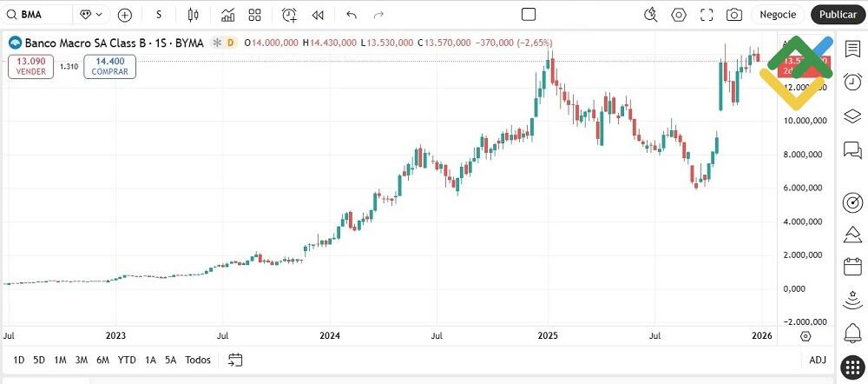Open the diamond plan dropdown
Viewport: 868px width, 384px height.
(91, 15)
